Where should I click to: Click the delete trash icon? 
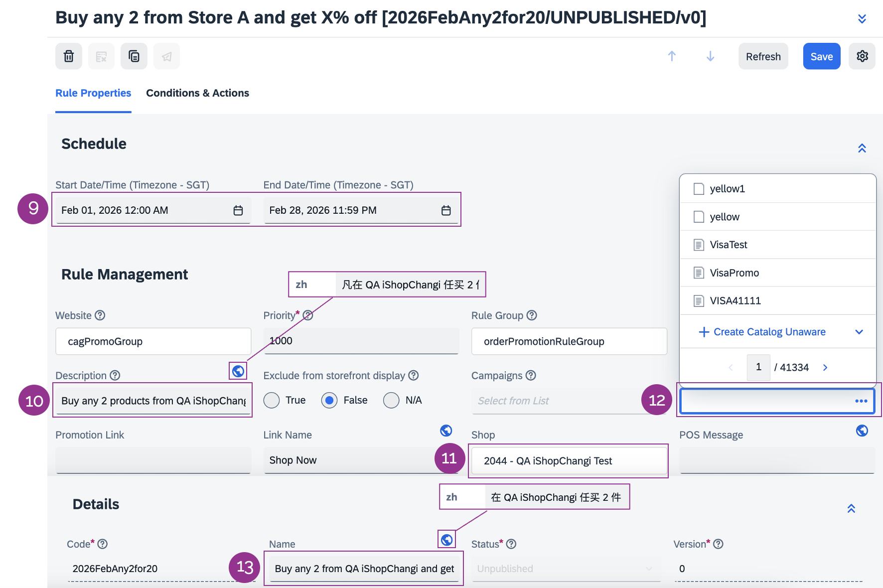[69, 56]
